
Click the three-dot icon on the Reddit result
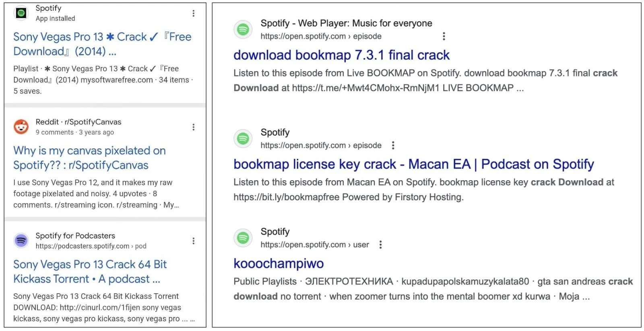[194, 127]
